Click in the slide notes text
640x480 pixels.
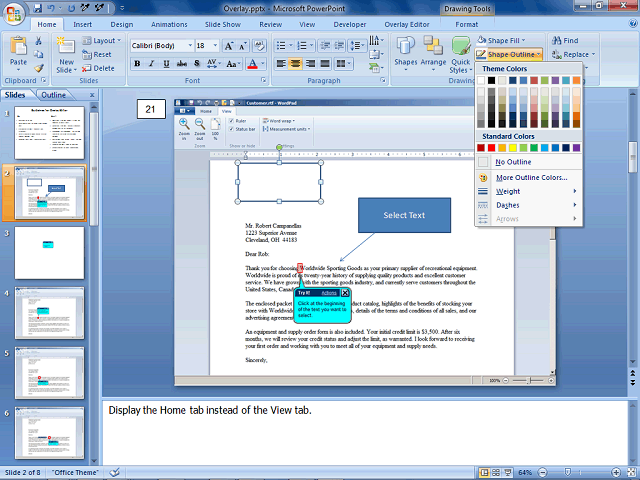coord(210,410)
